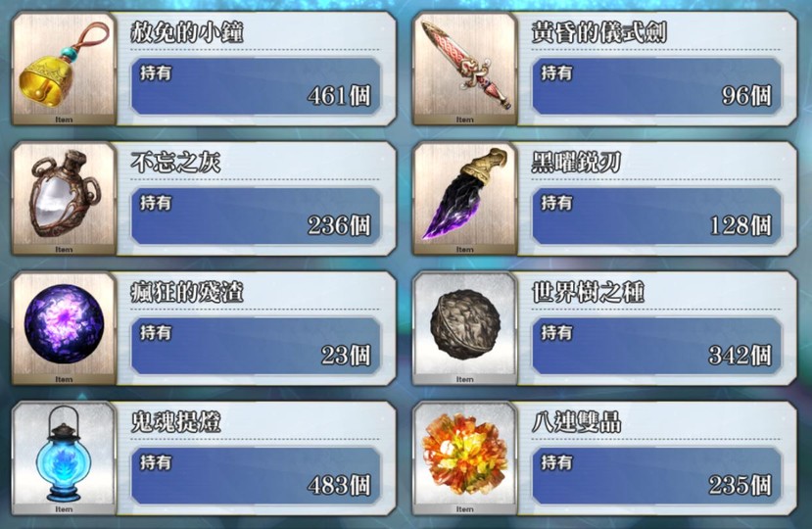This screenshot has width=812, height=529.
Task: Click the 世界樹之種 item name
Action: pos(588,293)
